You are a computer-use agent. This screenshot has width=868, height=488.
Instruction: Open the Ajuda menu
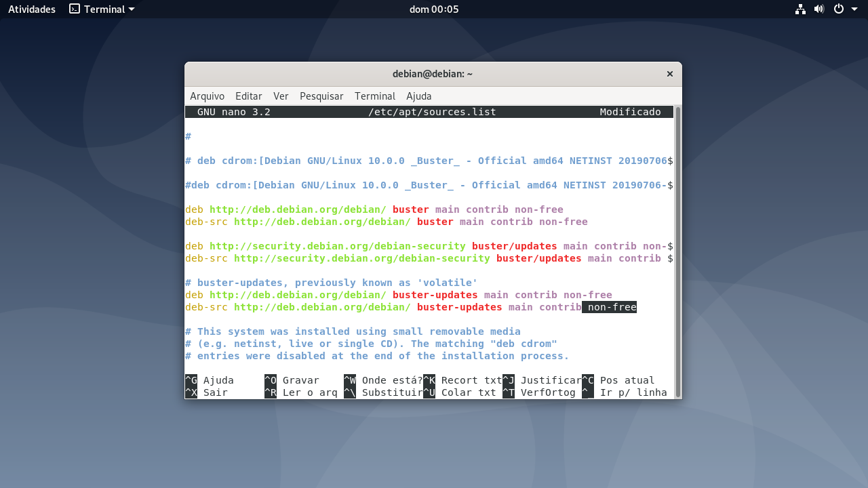tap(419, 96)
